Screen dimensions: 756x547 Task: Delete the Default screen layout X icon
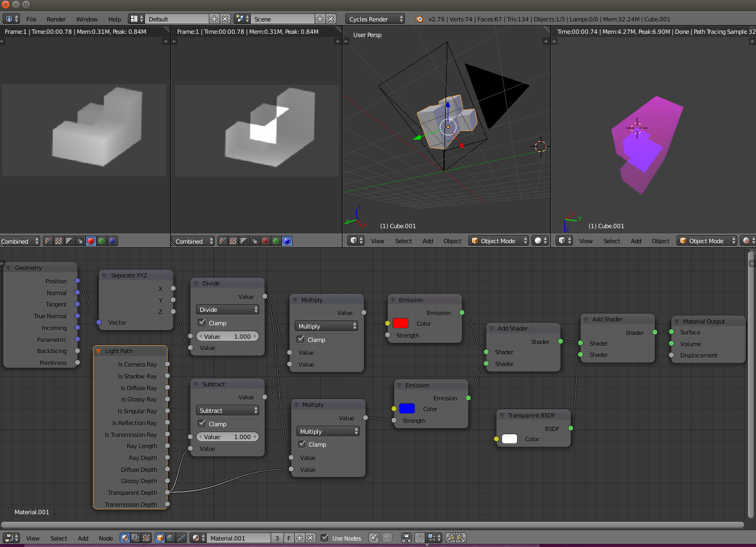225,19
